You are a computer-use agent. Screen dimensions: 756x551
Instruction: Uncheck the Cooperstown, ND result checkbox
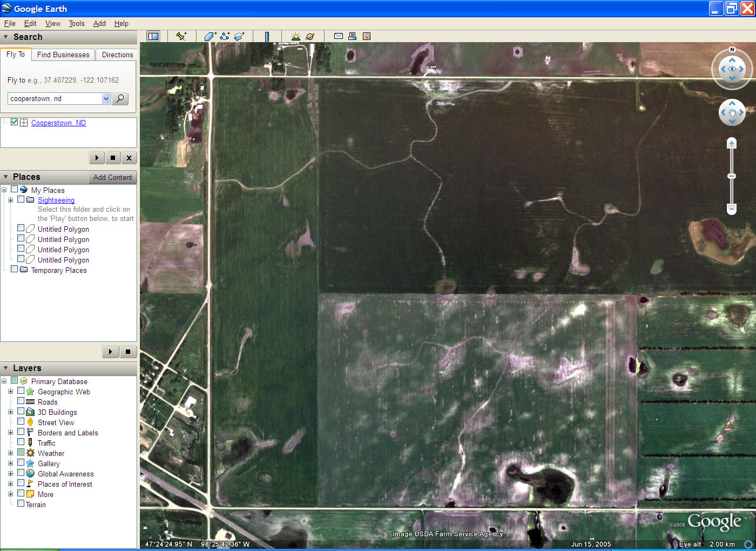15,122
